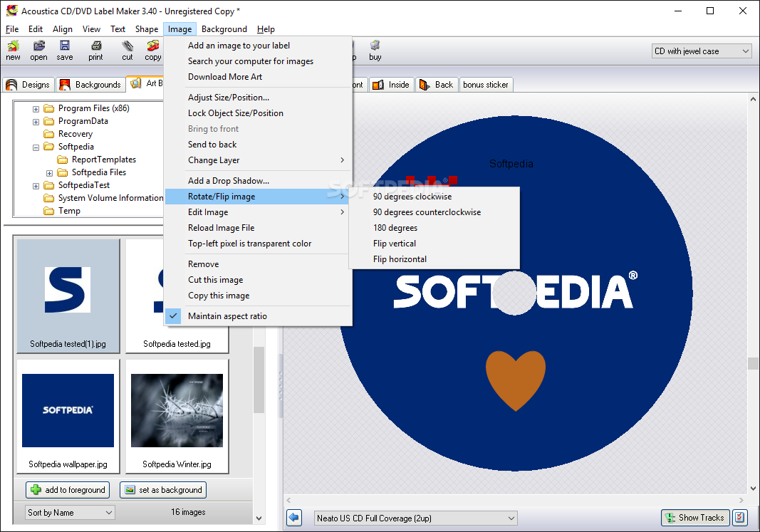Screen dimensions: 760x532
Task: Select Cut this image
Action: (x=259, y=280)
